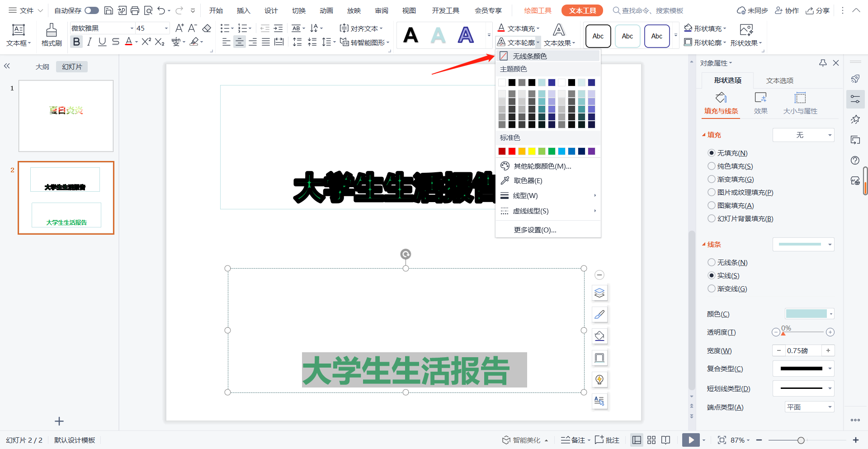
Task: Decrease font size icon
Action: [193, 28]
